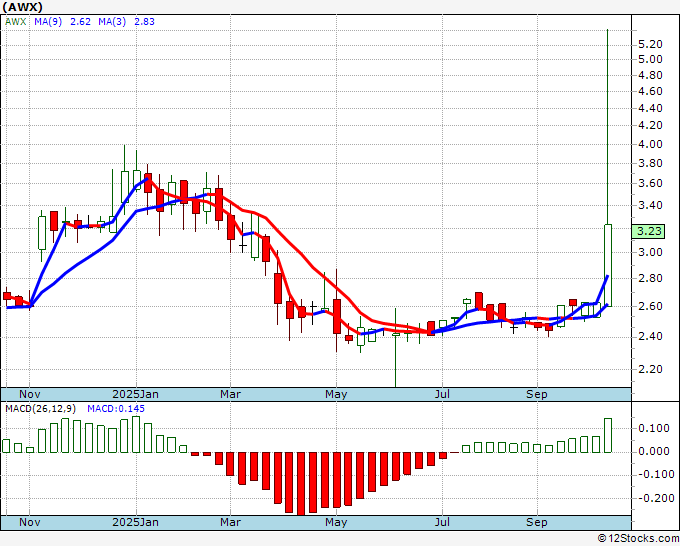680x546 pixels.
Task: Click 2025Jan on the MACD time axis
Action: [136, 522]
